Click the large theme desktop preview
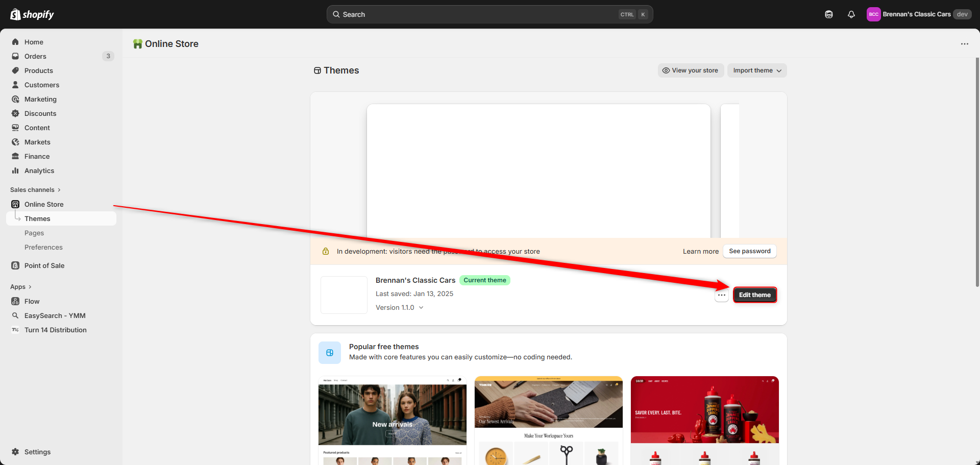Image resolution: width=980 pixels, height=465 pixels. click(538, 171)
